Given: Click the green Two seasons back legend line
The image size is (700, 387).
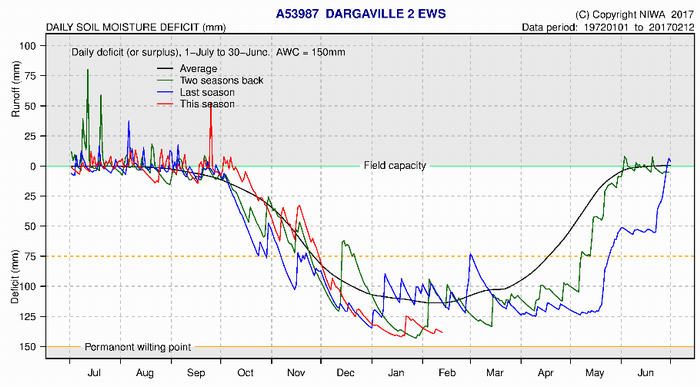Looking at the screenshot, I should point(165,80).
